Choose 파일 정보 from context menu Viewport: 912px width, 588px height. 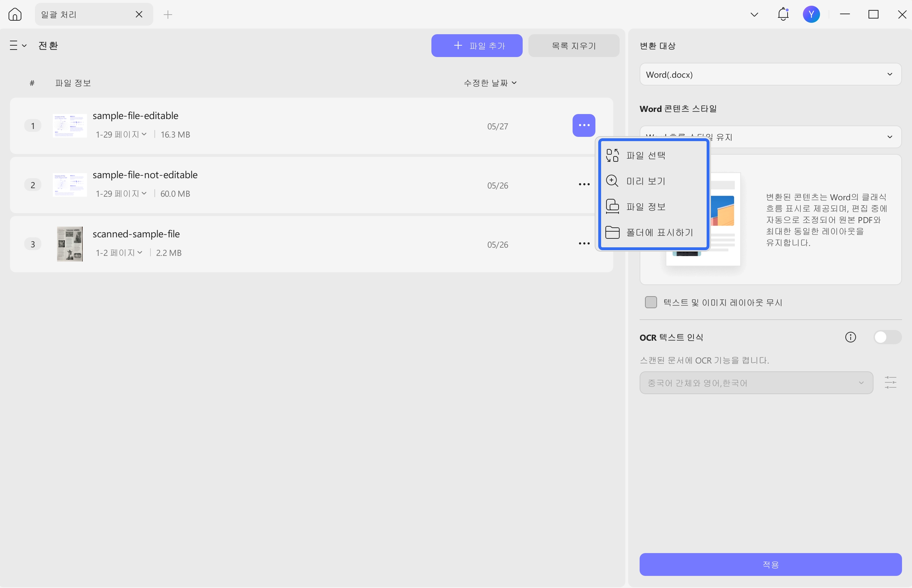[x=654, y=207]
